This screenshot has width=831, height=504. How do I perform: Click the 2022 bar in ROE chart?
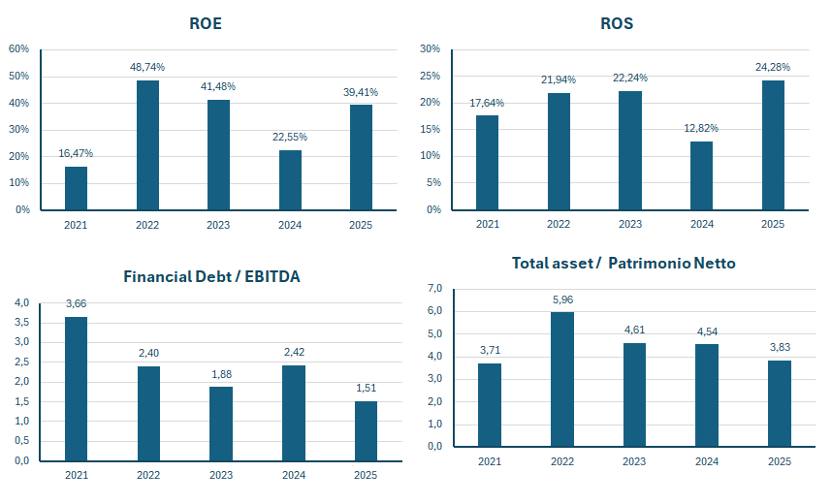pos(147,144)
